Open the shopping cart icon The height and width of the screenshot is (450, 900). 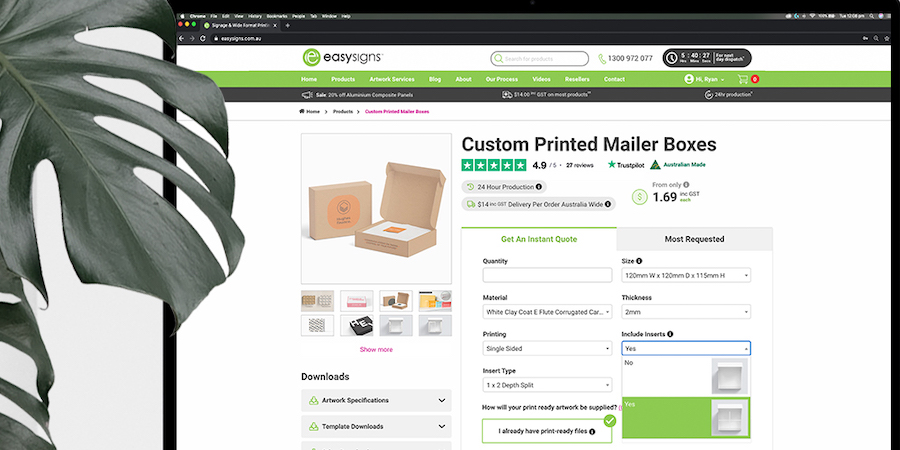coord(743,79)
